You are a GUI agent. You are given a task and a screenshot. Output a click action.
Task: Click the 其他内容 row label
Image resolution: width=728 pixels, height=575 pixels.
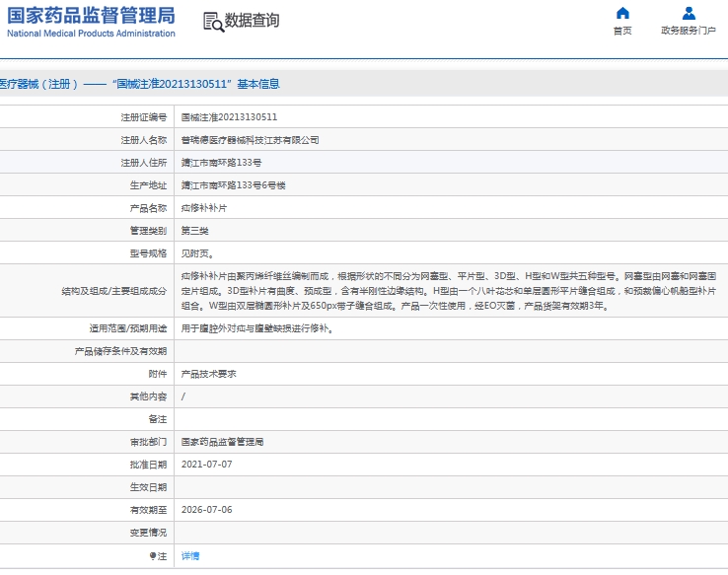click(x=148, y=396)
